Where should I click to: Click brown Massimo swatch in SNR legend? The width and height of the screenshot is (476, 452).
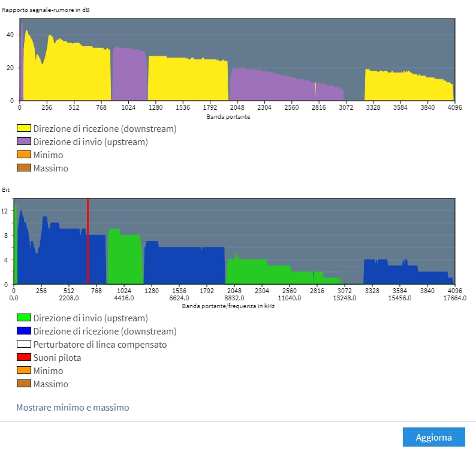(23, 168)
